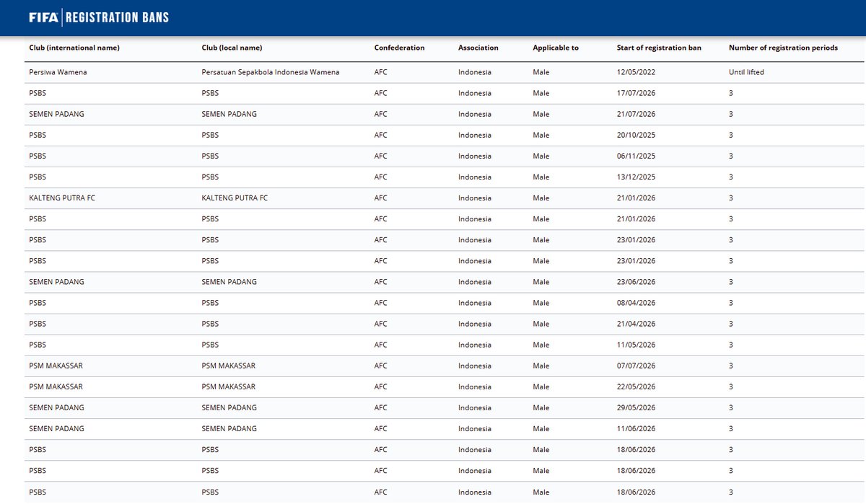Select international name PSBS in 17/07/2026 row

pos(38,93)
